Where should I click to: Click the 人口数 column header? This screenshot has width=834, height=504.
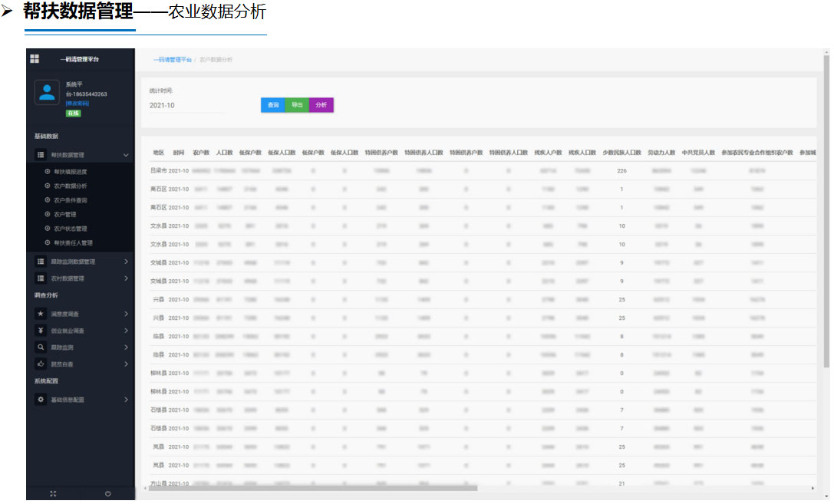point(225,153)
